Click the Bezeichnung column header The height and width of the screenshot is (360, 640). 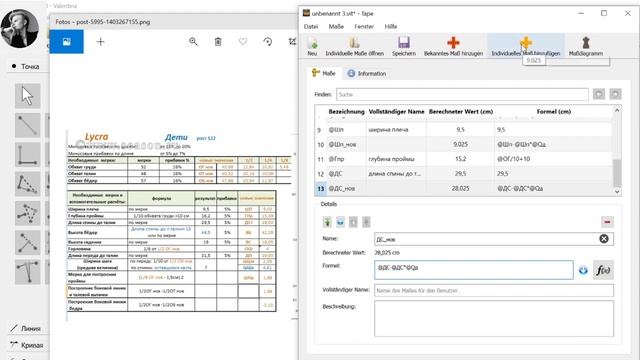click(346, 111)
